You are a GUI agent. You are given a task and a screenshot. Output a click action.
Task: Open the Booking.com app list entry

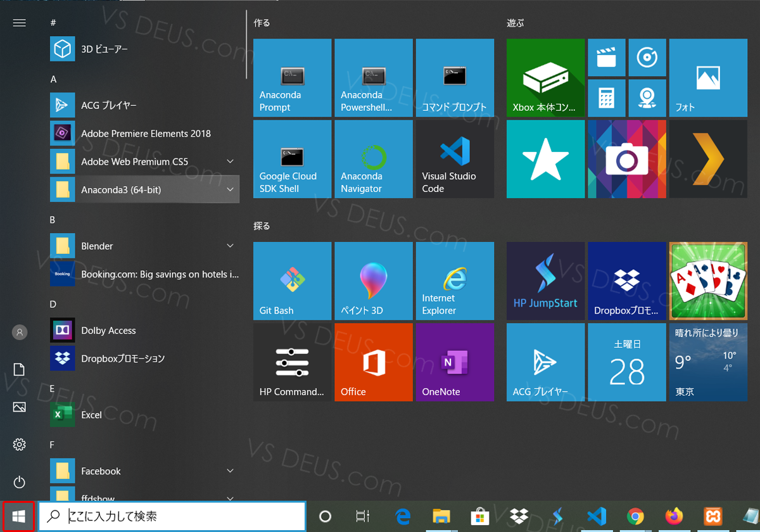tap(144, 274)
